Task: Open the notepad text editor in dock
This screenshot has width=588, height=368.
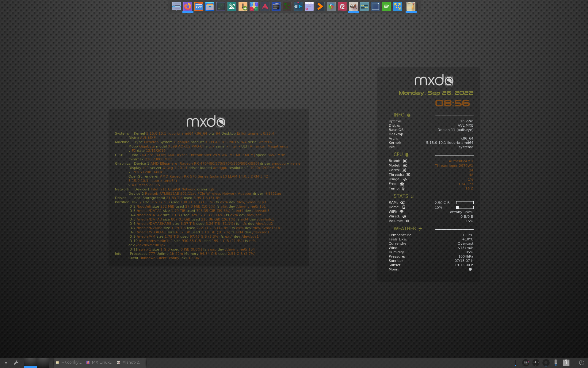Action: [x=411, y=6]
